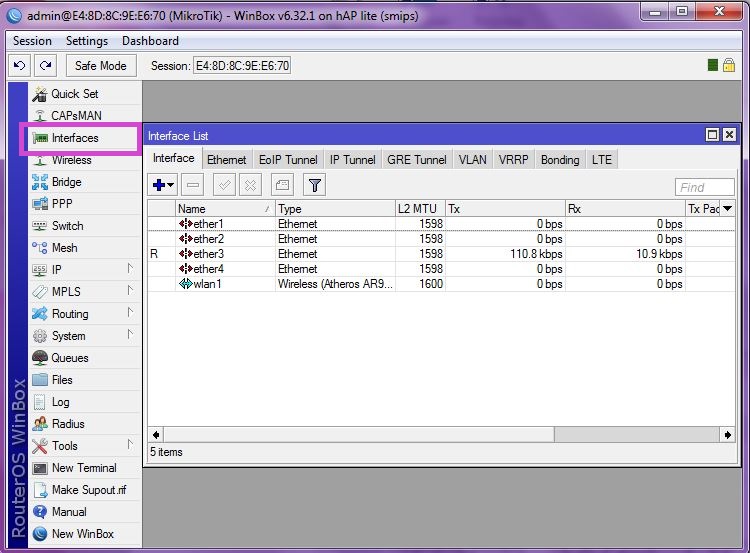
Task: Click the horizontal scrollbar thumb
Action: coord(359,435)
